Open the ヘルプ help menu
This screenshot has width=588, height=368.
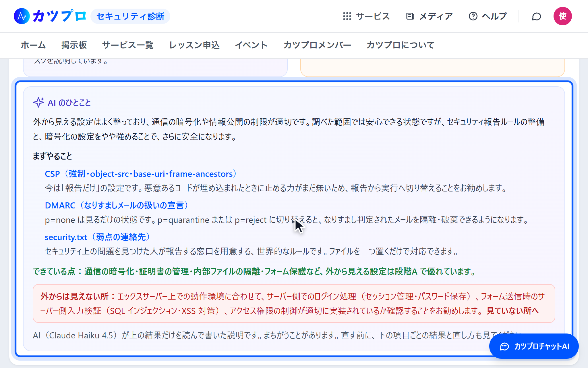(488, 16)
